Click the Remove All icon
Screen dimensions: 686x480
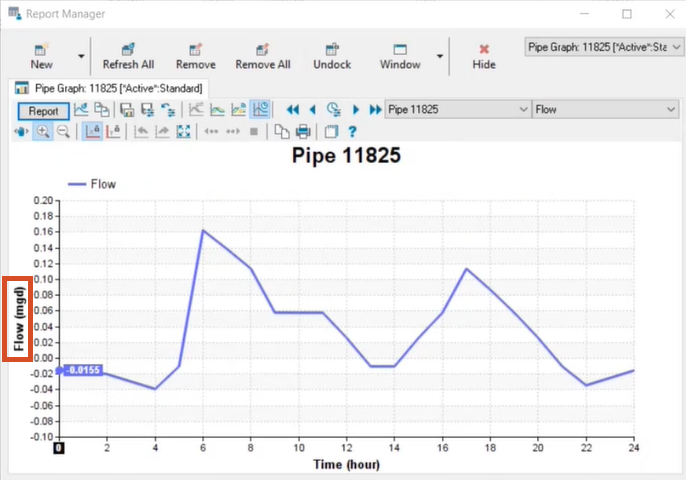[x=262, y=49]
